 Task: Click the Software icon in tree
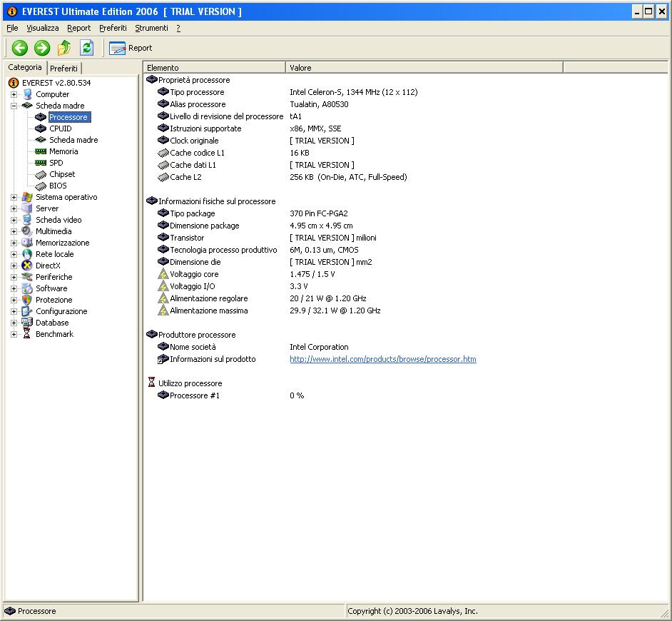pos(27,288)
